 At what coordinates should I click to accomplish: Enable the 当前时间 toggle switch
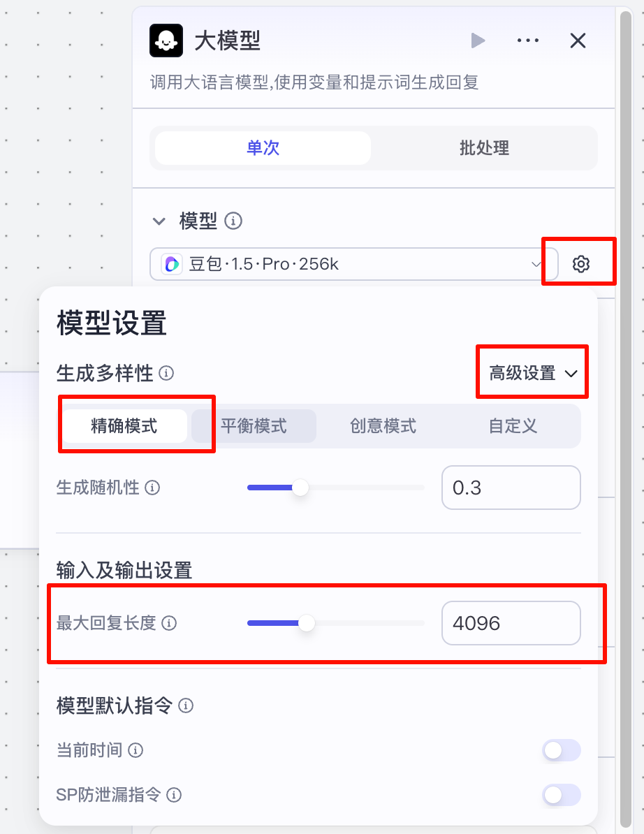click(562, 751)
